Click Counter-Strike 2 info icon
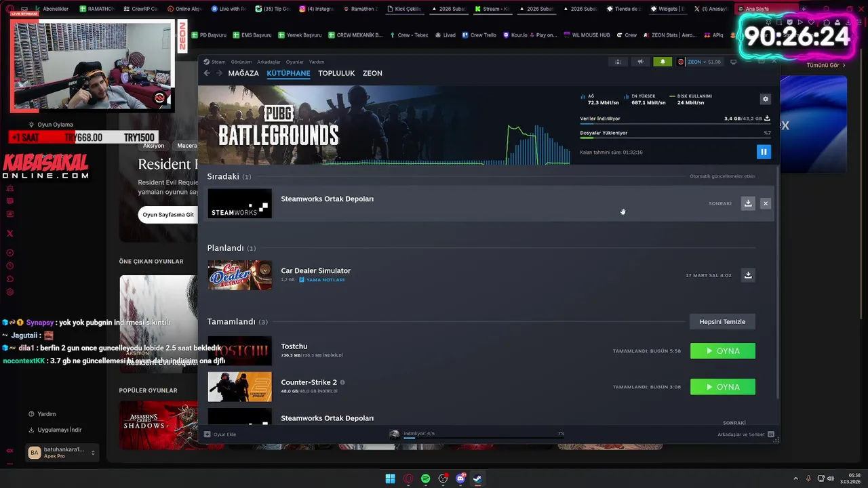868x488 pixels. (342, 382)
